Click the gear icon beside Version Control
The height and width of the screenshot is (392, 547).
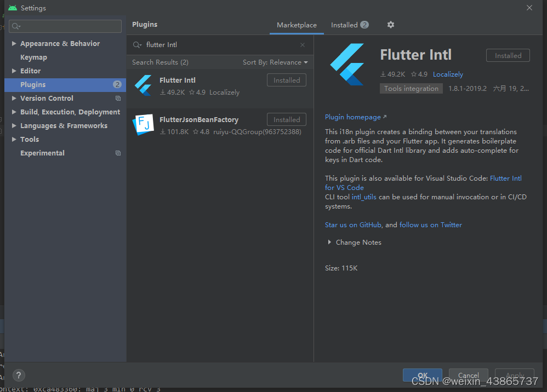tap(118, 98)
